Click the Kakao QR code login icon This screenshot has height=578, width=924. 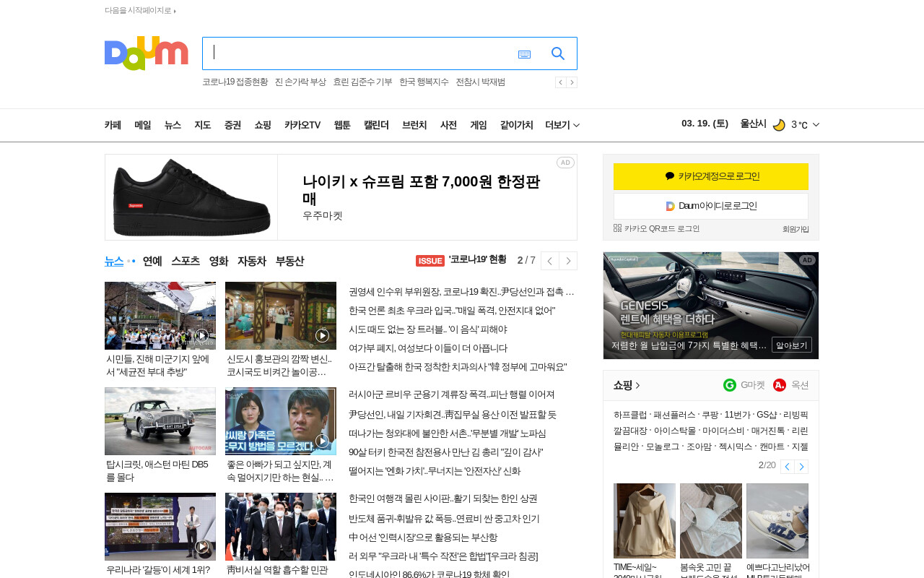(617, 228)
